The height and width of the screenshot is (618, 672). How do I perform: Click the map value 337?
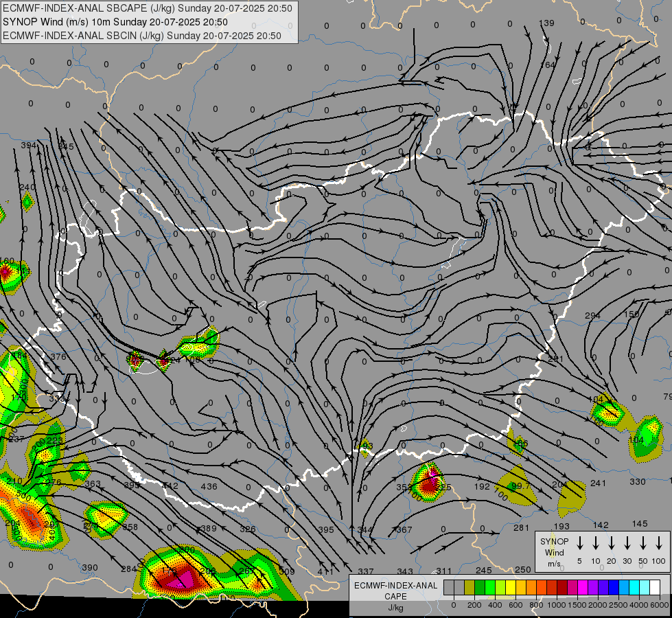click(366, 571)
